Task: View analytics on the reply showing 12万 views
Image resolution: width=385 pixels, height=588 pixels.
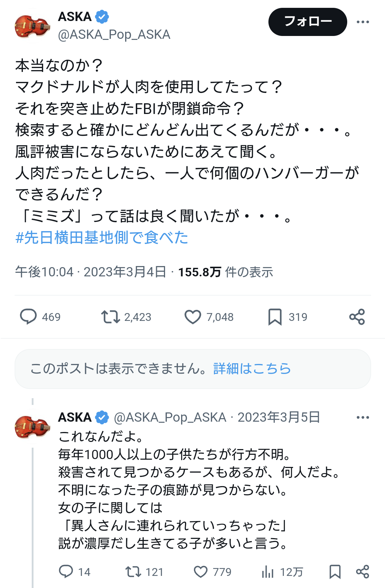Action: [x=268, y=572]
